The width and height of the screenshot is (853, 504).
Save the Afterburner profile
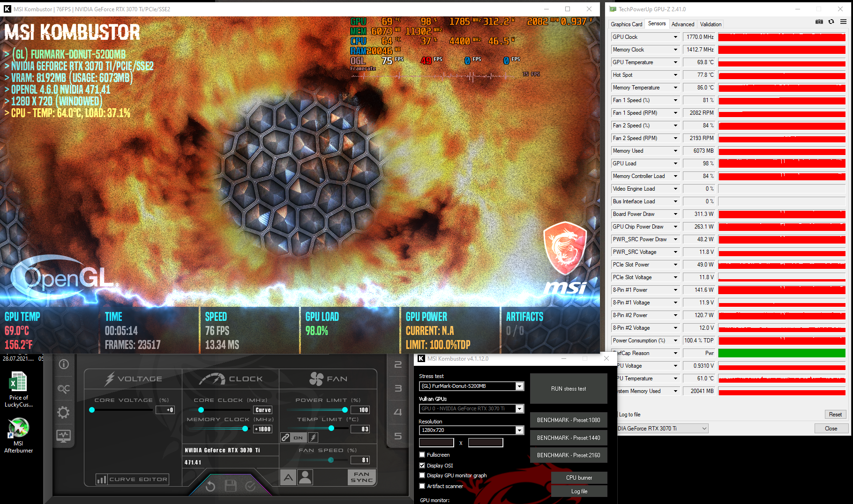tap(231, 486)
